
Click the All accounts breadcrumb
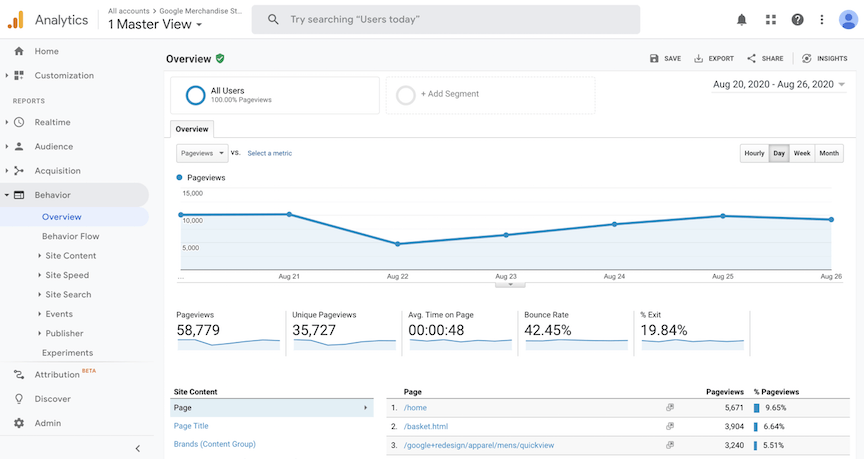point(128,11)
